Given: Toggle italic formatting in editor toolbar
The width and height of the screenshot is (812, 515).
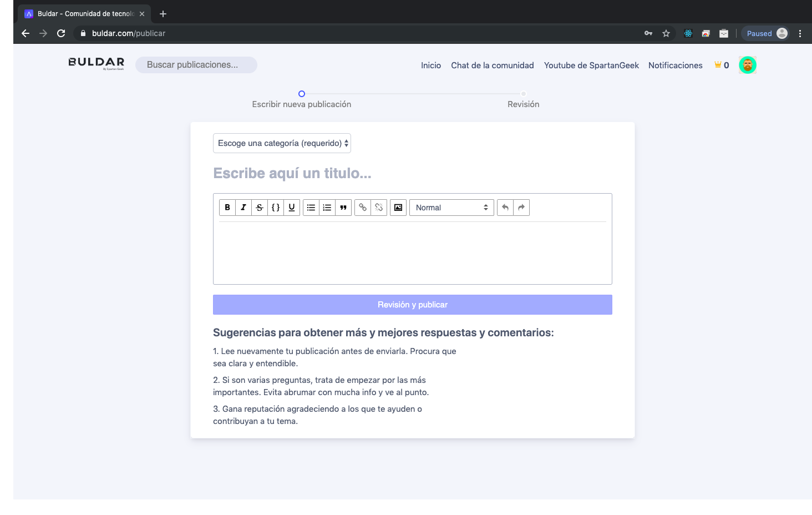Looking at the screenshot, I should point(243,208).
